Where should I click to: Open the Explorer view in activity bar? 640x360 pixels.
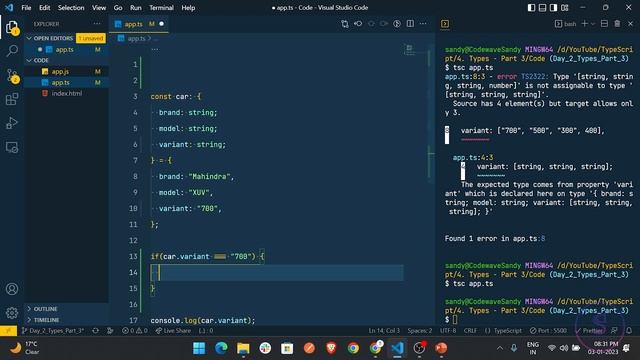point(12,27)
